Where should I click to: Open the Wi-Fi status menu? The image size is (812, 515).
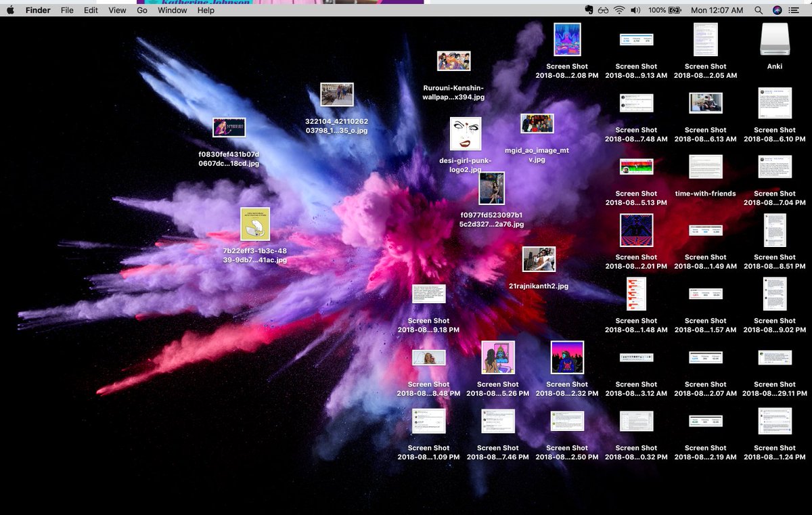tap(620, 10)
